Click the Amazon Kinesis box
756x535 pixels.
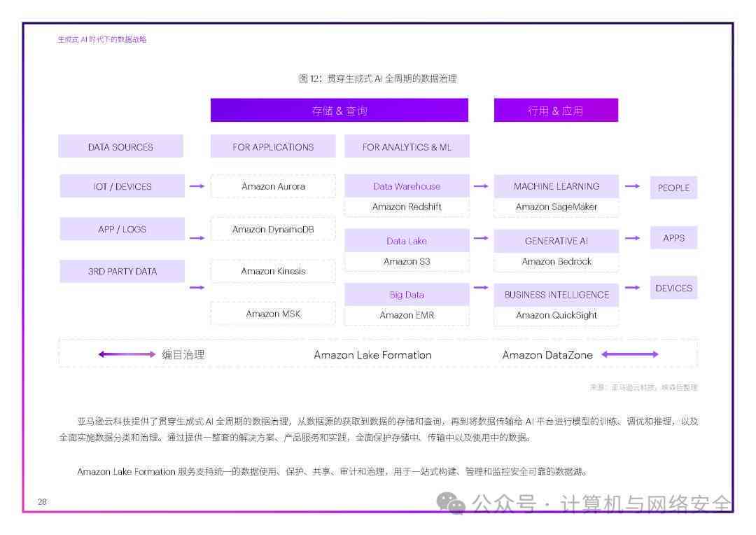pyautogui.click(x=273, y=271)
